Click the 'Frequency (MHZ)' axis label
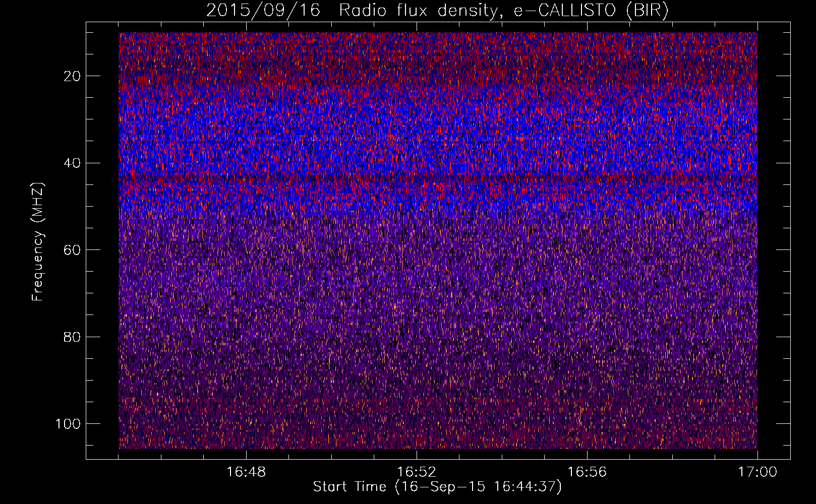 click(x=38, y=242)
